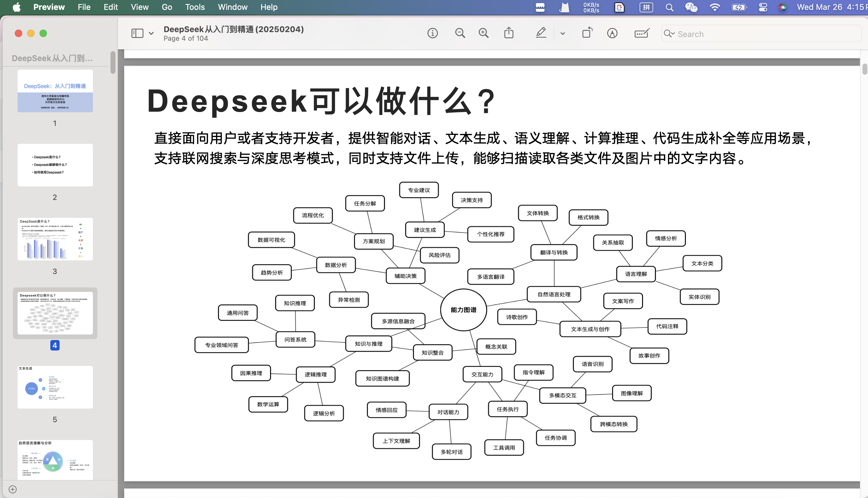The image size is (868, 498).
Task: Show the Markup toolbar
Action: 612,33
